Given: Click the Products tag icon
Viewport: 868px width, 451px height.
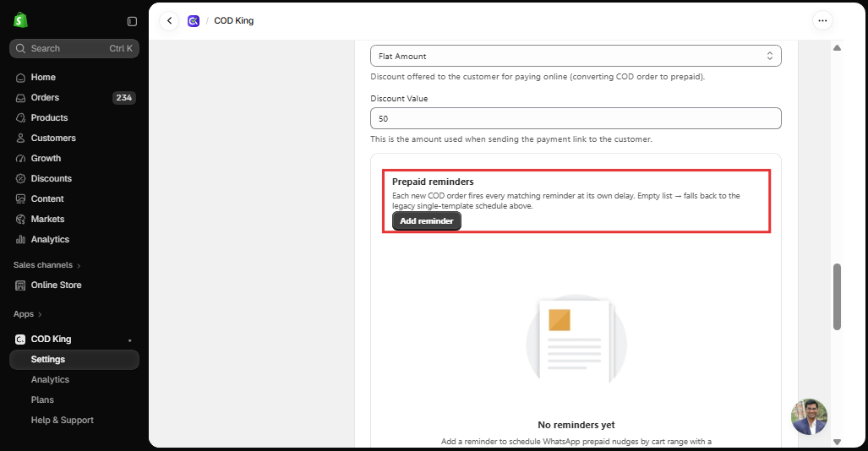Looking at the screenshot, I should 20,118.
